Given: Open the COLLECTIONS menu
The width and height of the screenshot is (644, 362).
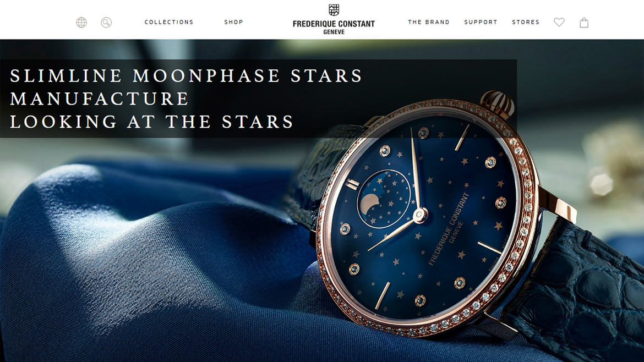Looking at the screenshot, I should click(169, 22).
